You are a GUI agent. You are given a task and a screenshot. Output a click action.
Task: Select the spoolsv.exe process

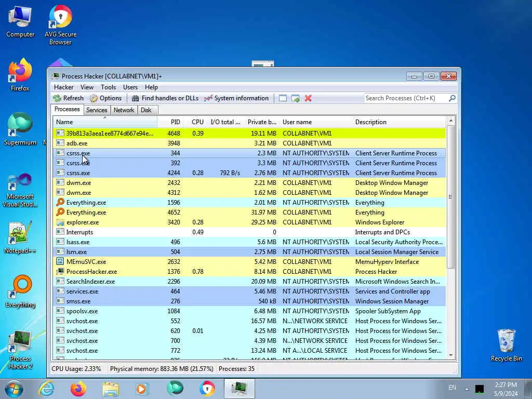tap(249, 311)
